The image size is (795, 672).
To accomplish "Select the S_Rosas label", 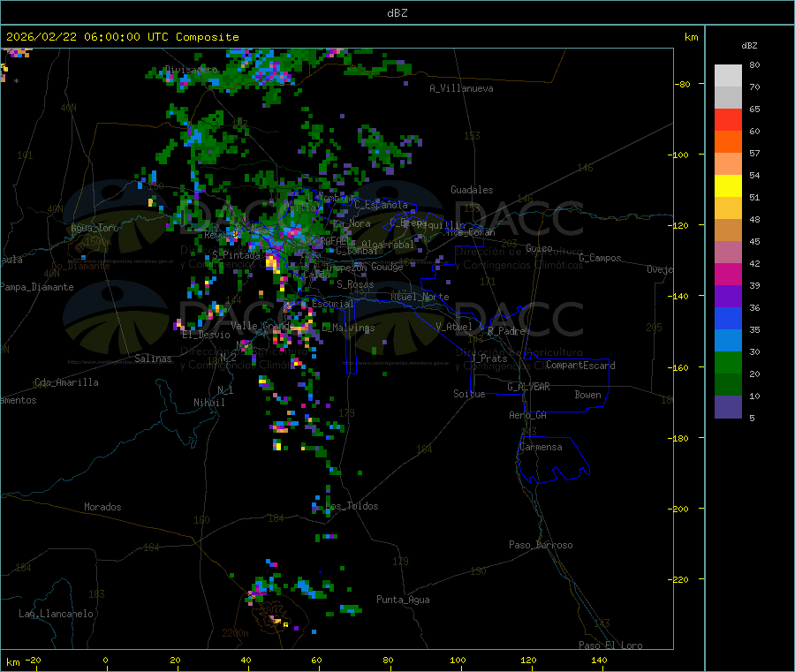I will 355,284.
